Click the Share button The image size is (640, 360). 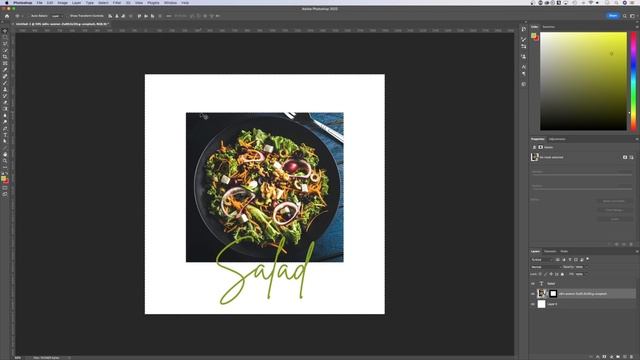pyautogui.click(x=613, y=16)
